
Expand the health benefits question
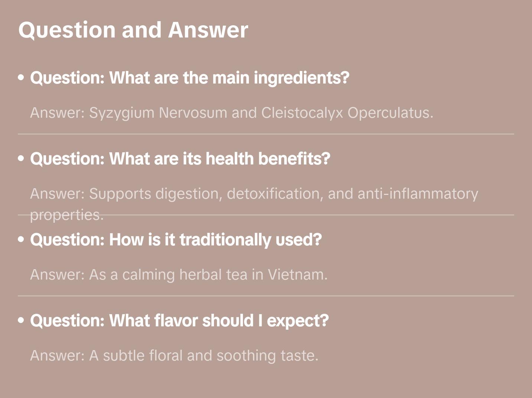point(180,159)
